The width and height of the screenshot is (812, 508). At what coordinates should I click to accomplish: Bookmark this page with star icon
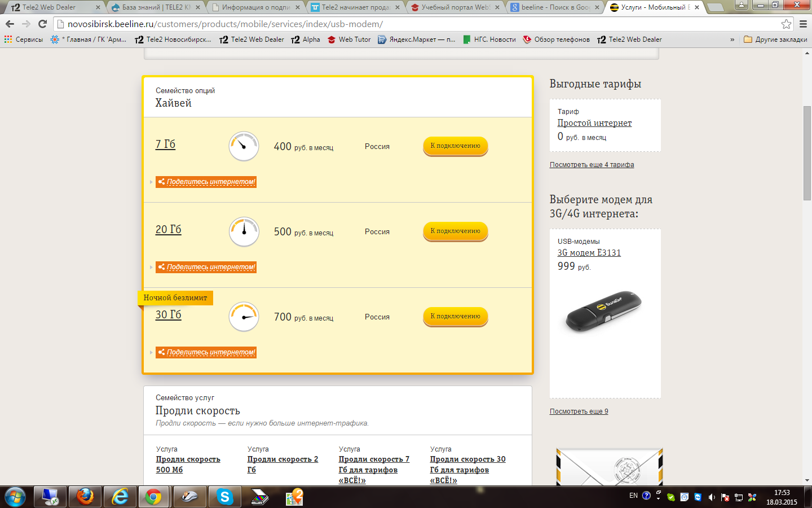pyautogui.click(x=786, y=24)
